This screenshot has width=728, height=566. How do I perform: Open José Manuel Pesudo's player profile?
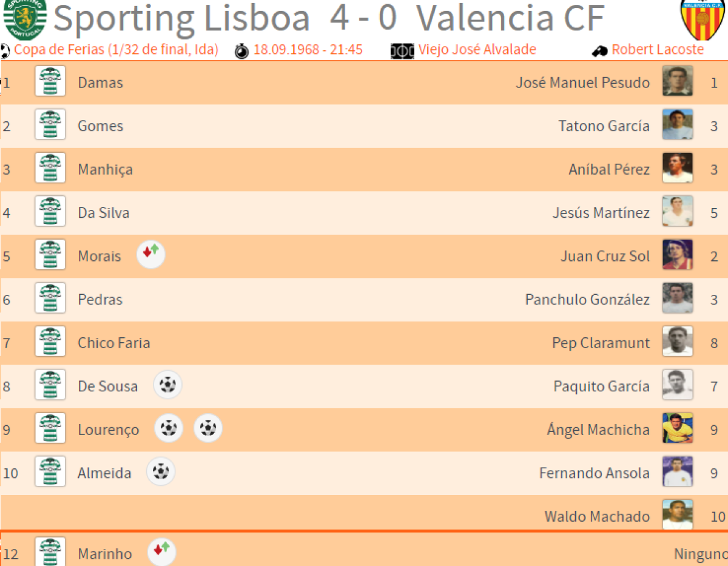(582, 83)
